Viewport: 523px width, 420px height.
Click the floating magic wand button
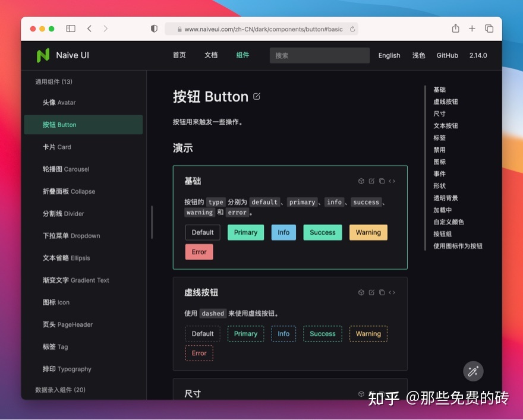(473, 371)
